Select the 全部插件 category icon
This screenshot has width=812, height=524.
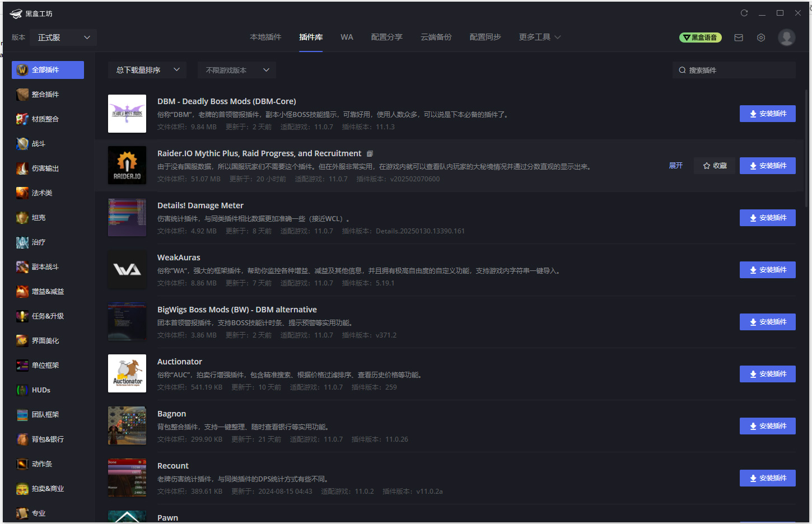[22, 70]
